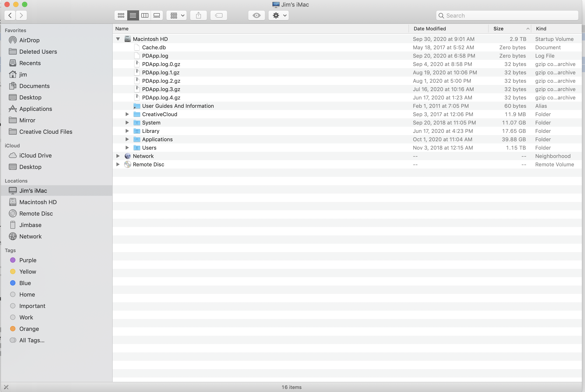
Task: Click the back navigation arrow
Action: [10, 15]
